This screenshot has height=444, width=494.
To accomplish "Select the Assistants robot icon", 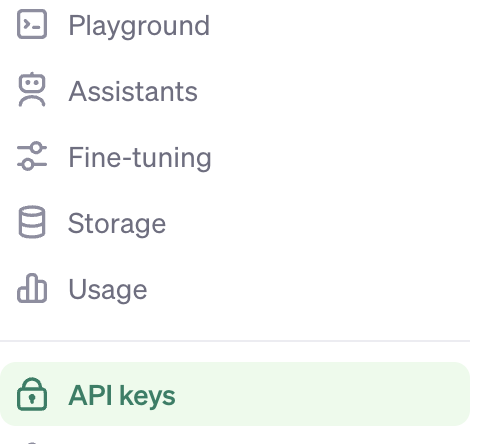I will pyautogui.click(x=32, y=90).
